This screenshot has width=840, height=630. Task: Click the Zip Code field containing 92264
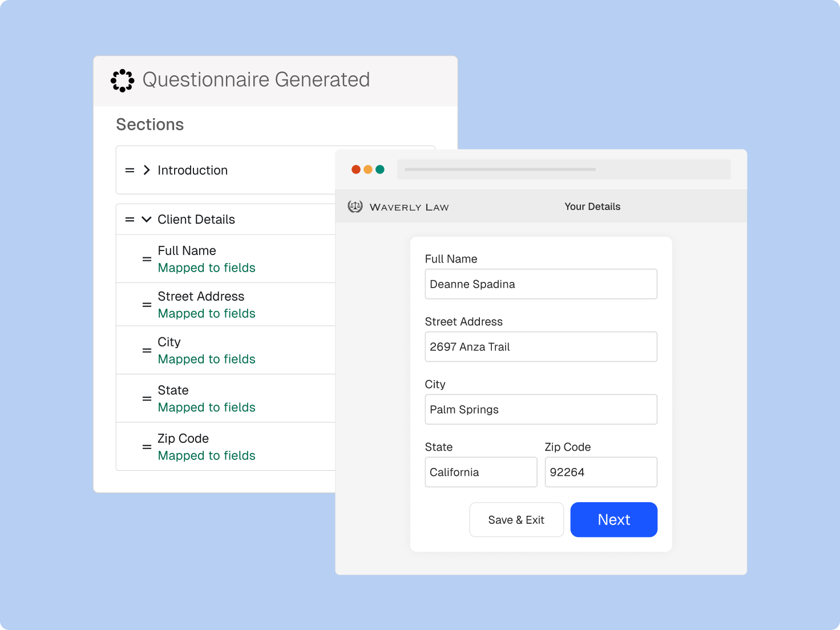click(x=601, y=472)
